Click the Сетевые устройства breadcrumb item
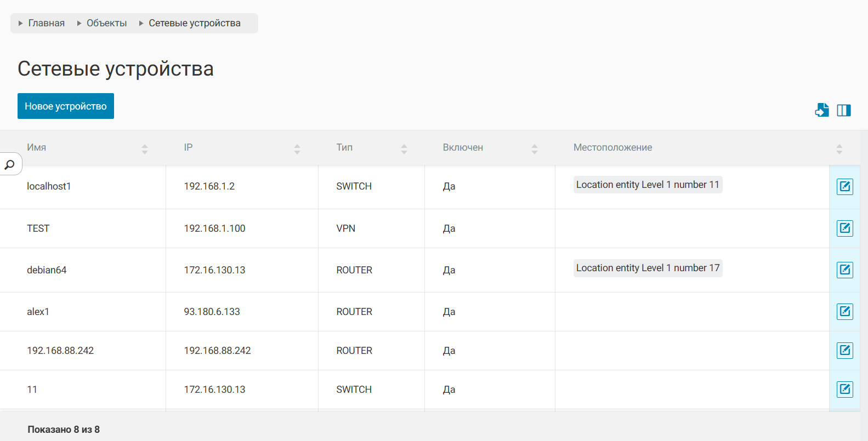The image size is (868, 441). click(x=194, y=23)
